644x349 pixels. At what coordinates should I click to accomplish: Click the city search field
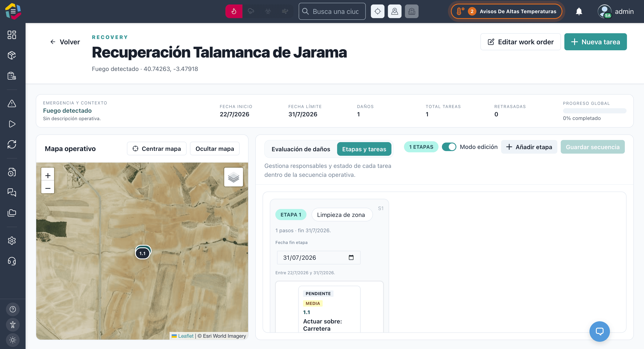332,11
